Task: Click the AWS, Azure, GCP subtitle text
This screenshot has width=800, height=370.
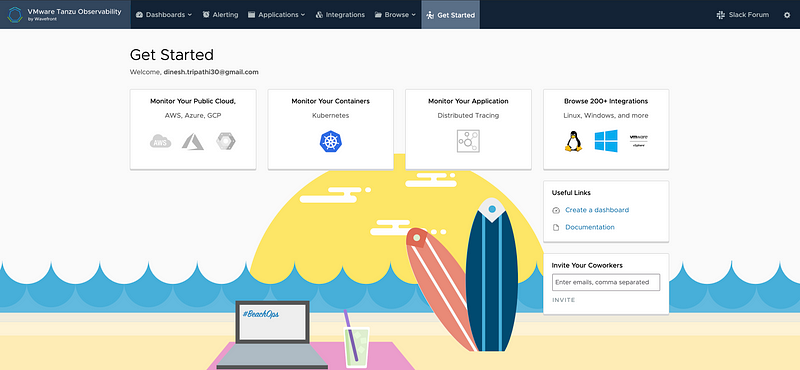Action: coord(193,116)
